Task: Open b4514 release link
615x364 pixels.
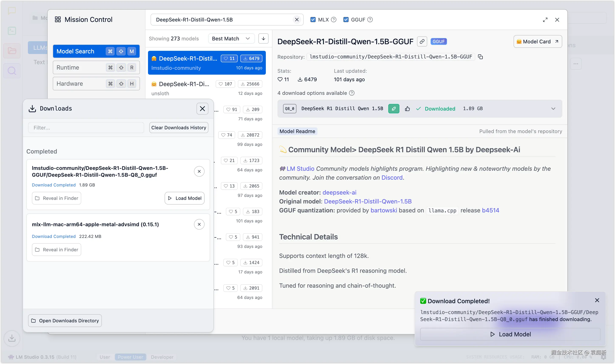Action: pyautogui.click(x=490, y=210)
